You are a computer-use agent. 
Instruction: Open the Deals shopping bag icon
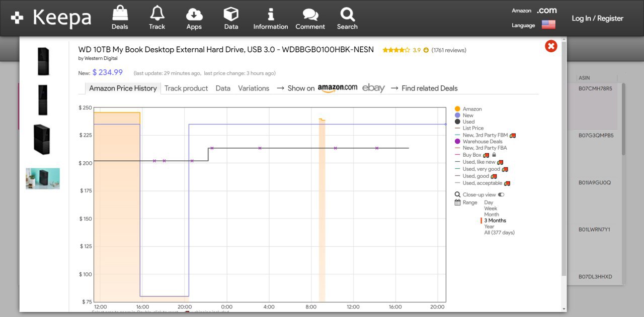click(120, 14)
